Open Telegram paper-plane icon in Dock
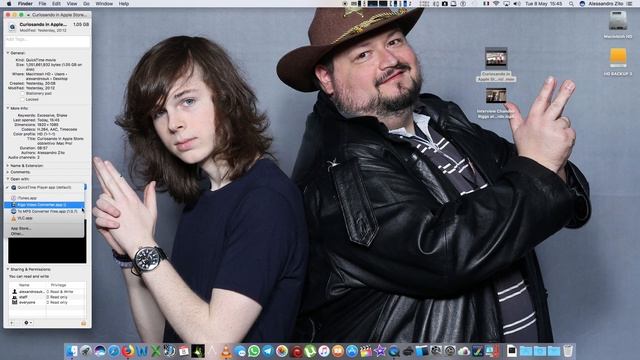Screen dimensions: 640x360 pos(268,351)
